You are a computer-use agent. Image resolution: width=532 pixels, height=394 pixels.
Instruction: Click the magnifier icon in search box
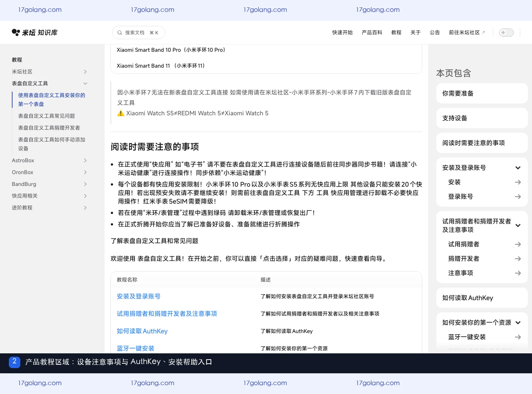click(120, 33)
